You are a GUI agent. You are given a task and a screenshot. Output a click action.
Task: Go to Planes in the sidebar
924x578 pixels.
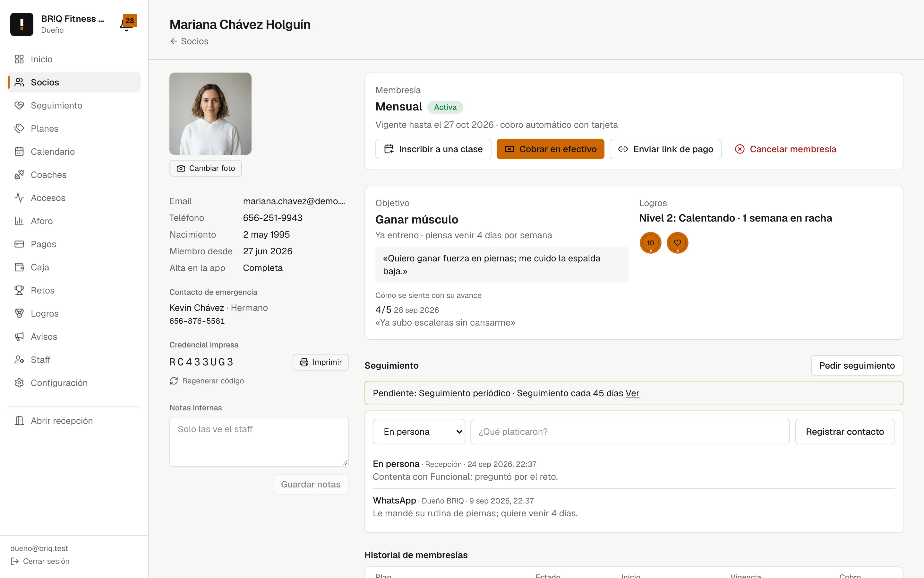74,128
